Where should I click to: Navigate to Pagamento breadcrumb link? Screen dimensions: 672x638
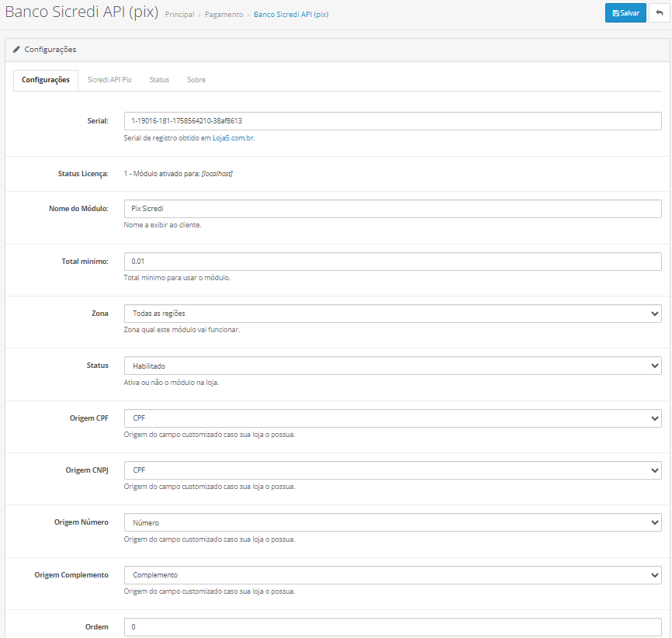coord(223,15)
